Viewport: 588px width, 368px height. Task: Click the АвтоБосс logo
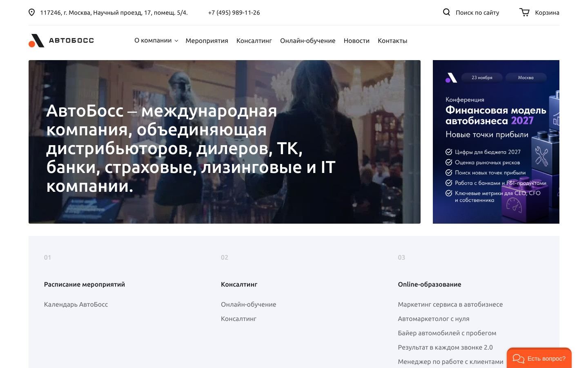[61, 40]
